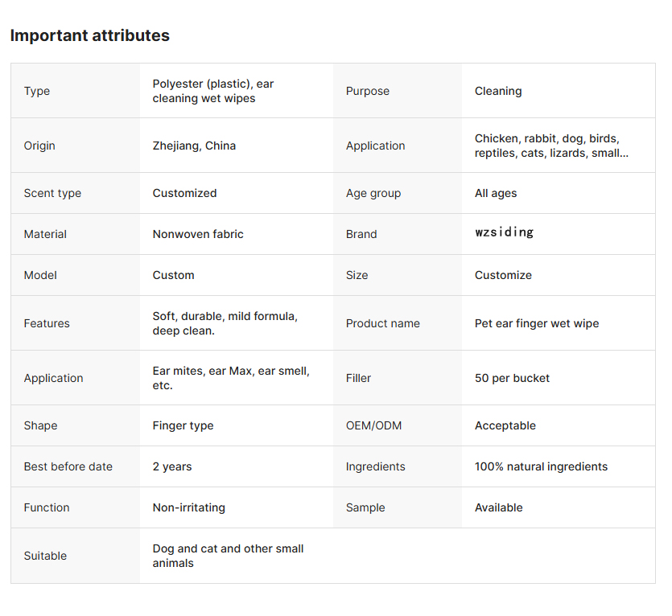Select the "Non-irritating" function value
The height and width of the screenshot is (616, 672).
188,507
